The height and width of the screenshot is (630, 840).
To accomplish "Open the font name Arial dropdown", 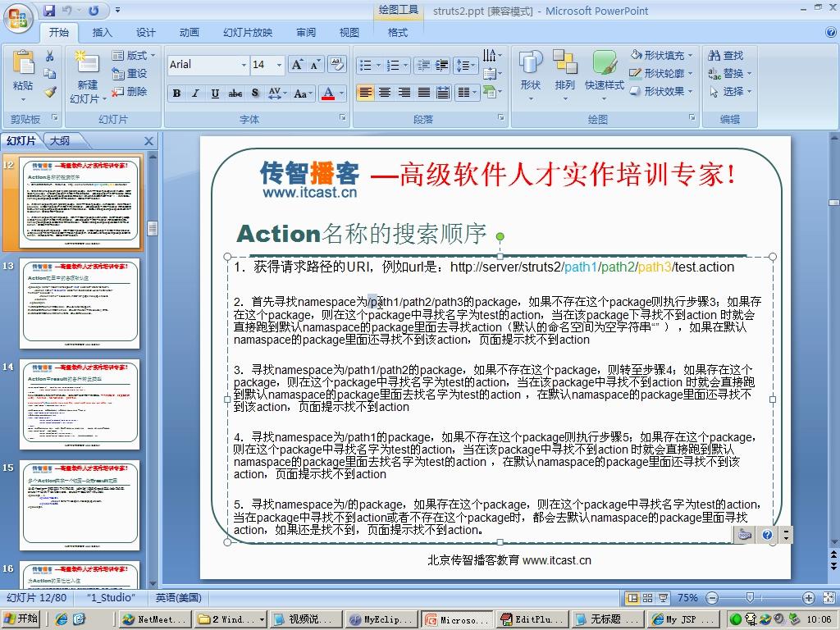I will 244,65.
